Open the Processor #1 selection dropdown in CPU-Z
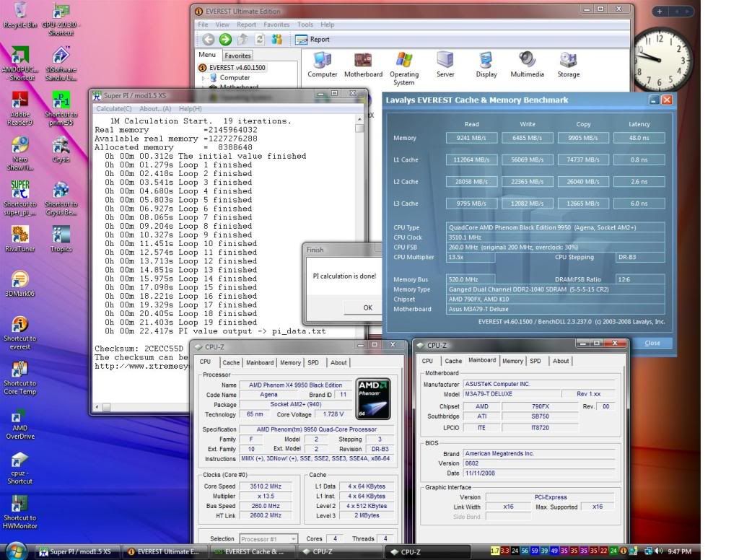This screenshot has width=739, height=560. [268, 539]
